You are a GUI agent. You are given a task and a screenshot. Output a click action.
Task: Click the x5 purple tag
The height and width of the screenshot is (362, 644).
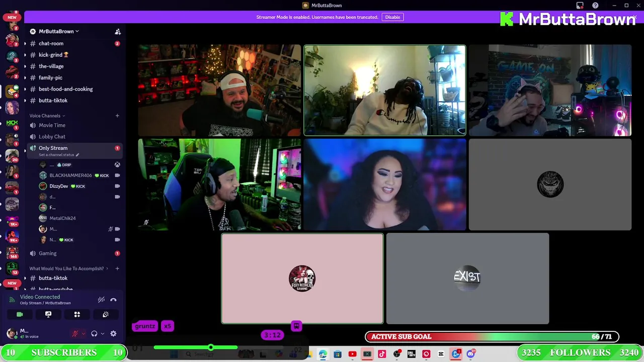[x=168, y=326]
